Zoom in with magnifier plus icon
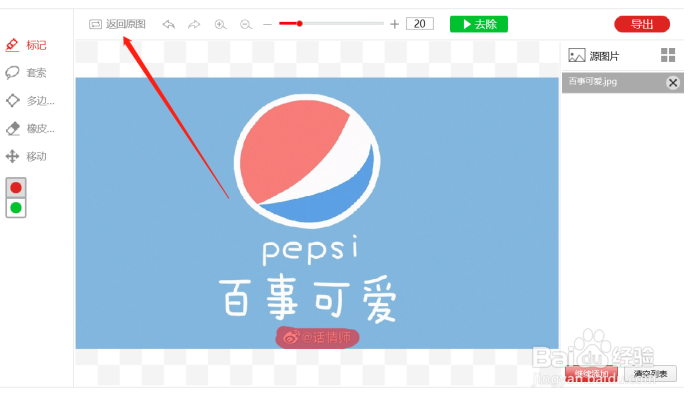The height and width of the screenshot is (403, 694). [x=220, y=25]
